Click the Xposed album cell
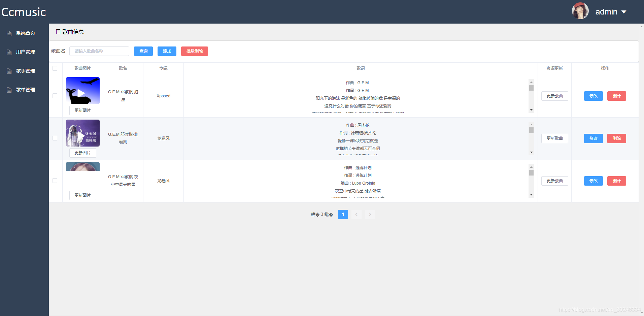 [164, 96]
